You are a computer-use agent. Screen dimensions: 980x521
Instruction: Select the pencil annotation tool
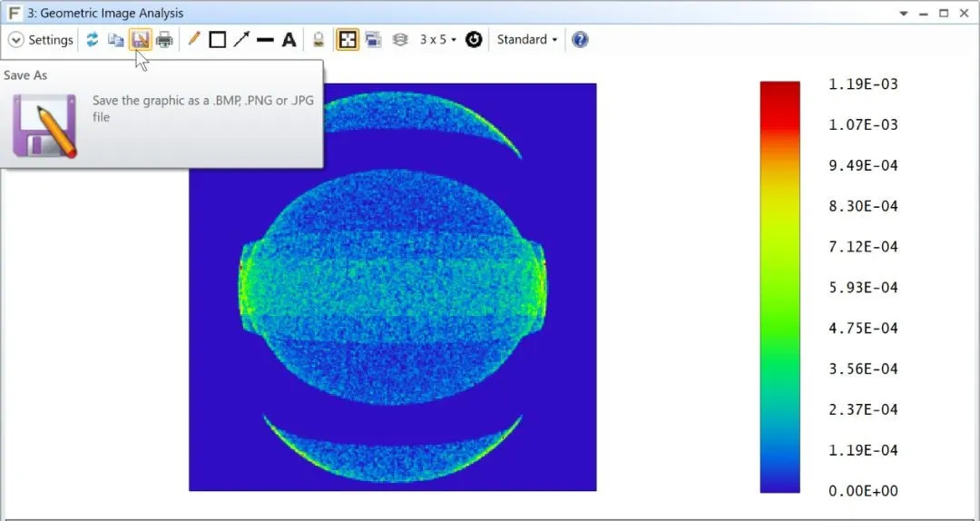(x=193, y=40)
